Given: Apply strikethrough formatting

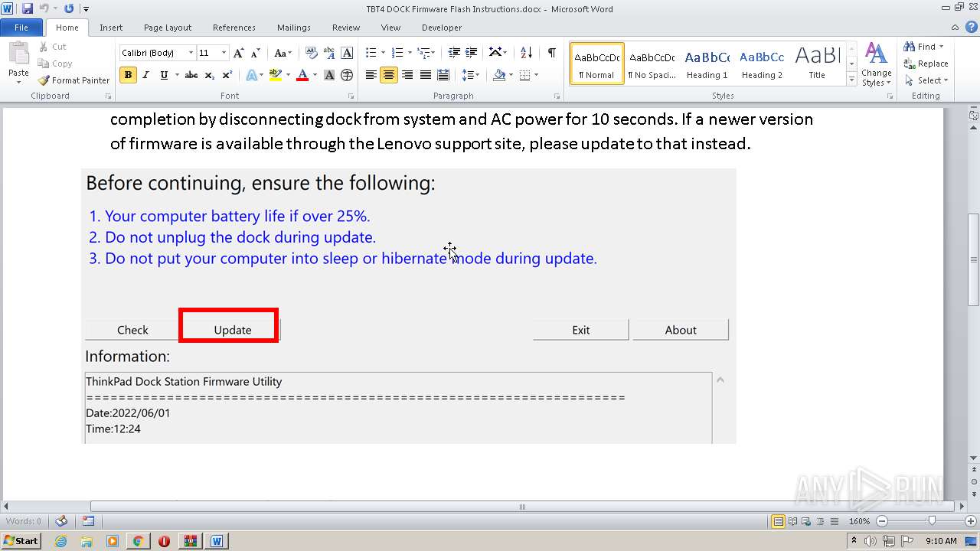Looking at the screenshot, I should pyautogui.click(x=191, y=75).
